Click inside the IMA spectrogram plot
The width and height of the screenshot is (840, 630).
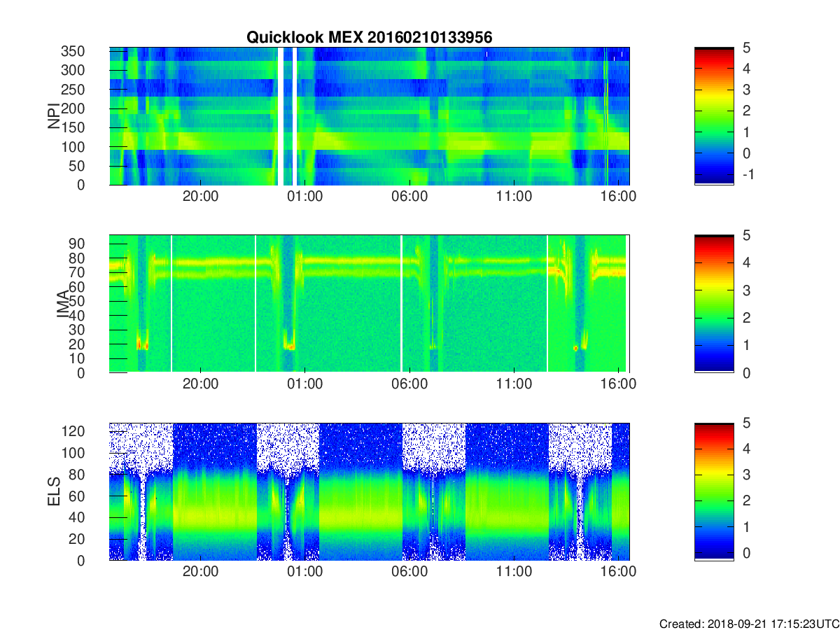[x=369, y=304]
